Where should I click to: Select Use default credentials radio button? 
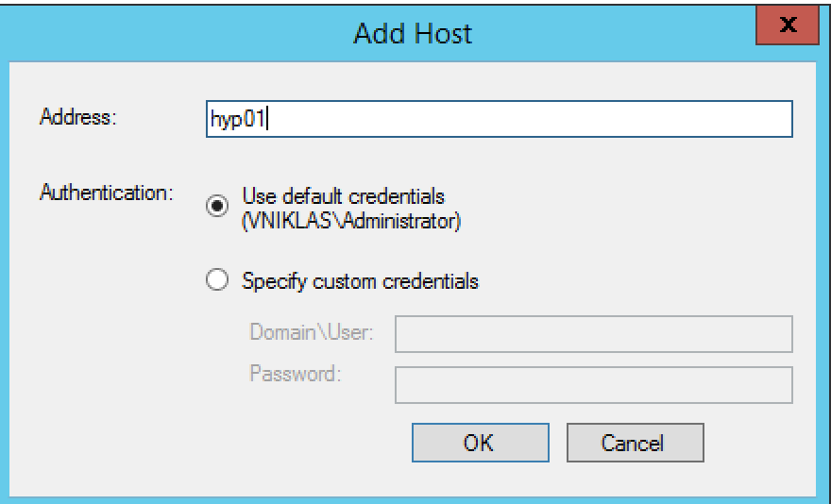click(x=217, y=206)
